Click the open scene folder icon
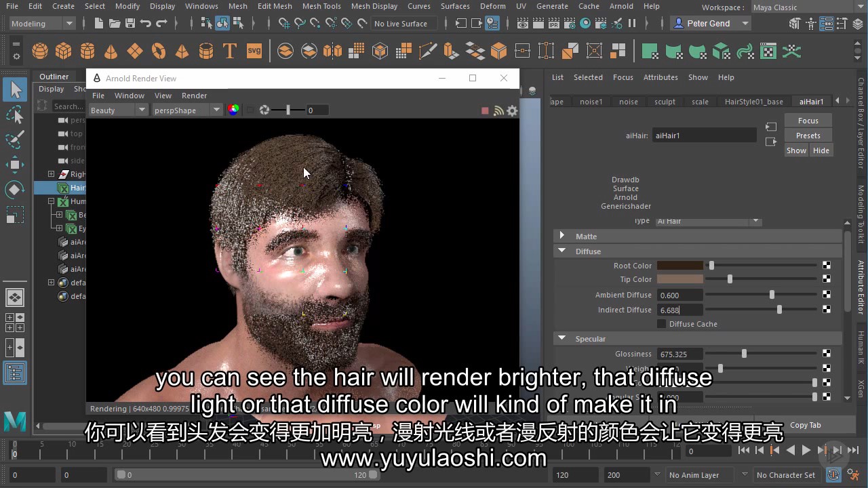 tap(115, 23)
